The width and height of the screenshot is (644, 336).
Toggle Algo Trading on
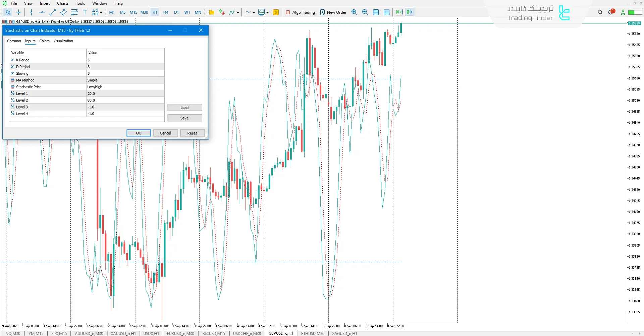(x=300, y=12)
